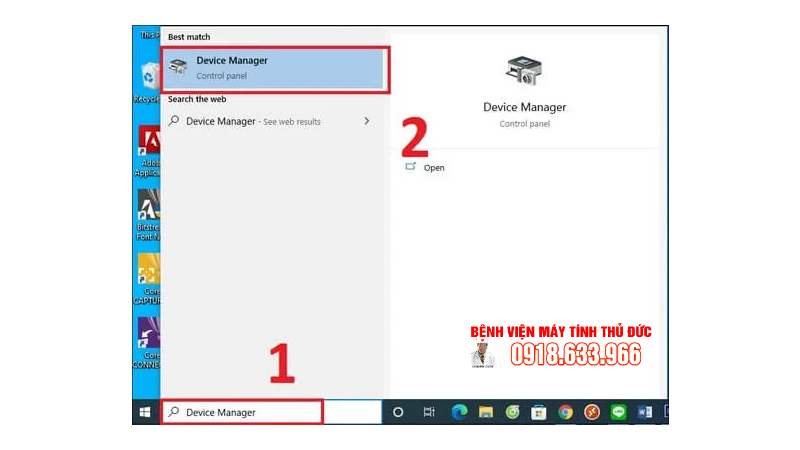Open the Recycle Bin desktop icon
Image resolution: width=800 pixels, height=450 pixels.
[148, 83]
